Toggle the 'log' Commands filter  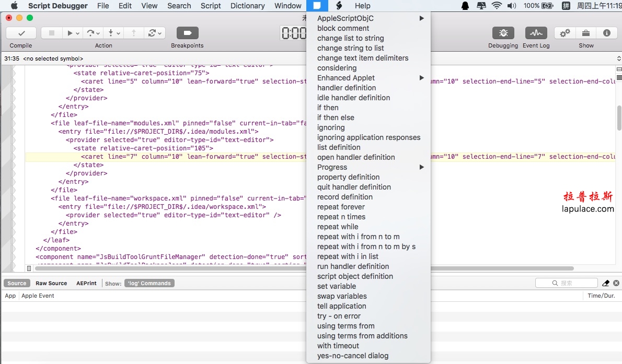click(x=149, y=283)
